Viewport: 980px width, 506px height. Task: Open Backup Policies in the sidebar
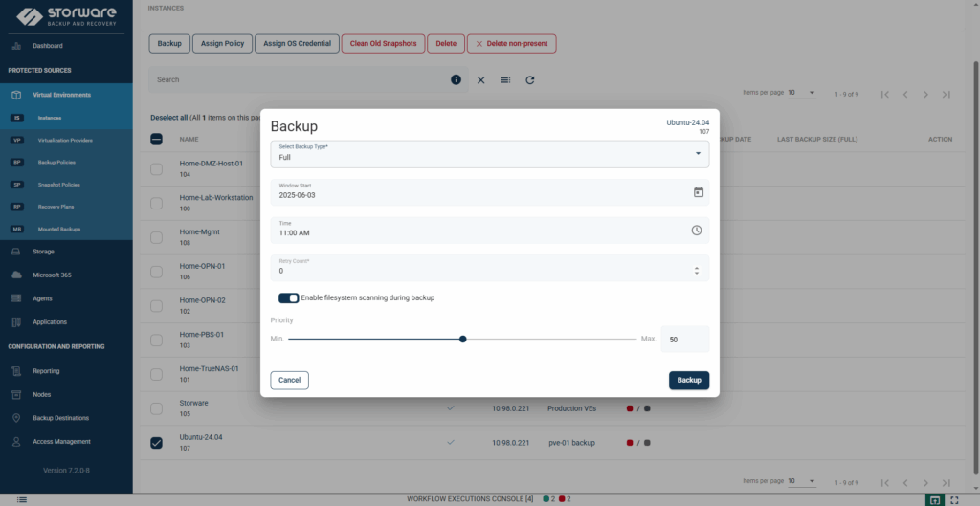click(59, 163)
